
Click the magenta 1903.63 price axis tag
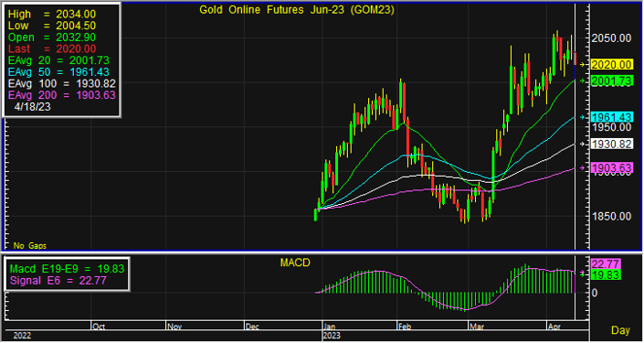pos(611,167)
